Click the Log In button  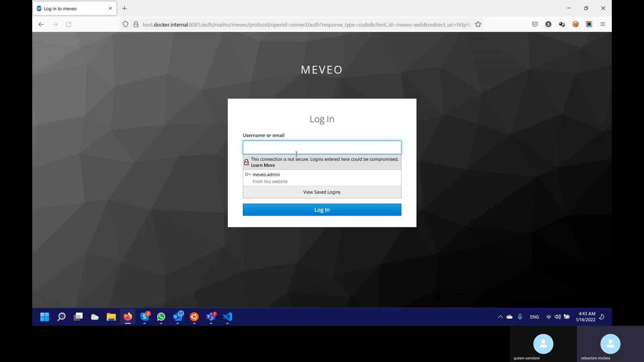click(x=322, y=210)
